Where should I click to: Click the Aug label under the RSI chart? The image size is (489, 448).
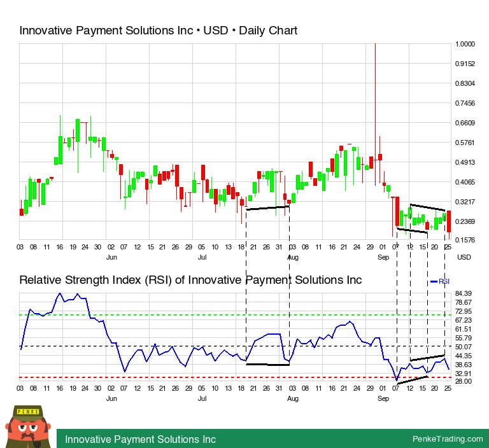(x=293, y=399)
